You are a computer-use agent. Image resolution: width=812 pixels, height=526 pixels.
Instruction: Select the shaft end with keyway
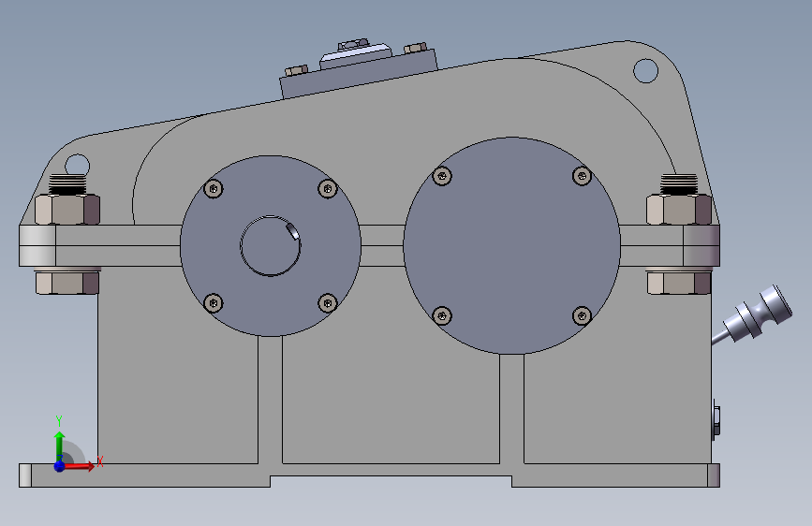coord(270,245)
